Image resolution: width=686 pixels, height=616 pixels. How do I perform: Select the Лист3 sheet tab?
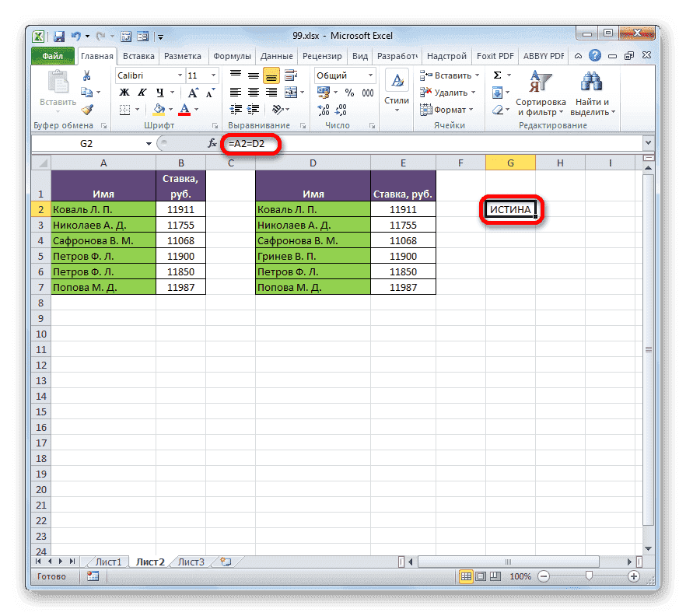tap(192, 562)
